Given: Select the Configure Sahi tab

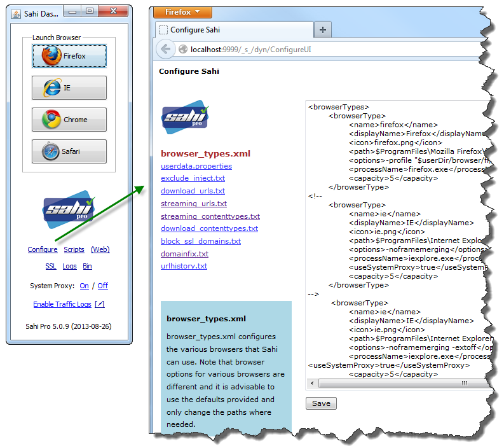Looking at the screenshot, I should (x=234, y=30).
